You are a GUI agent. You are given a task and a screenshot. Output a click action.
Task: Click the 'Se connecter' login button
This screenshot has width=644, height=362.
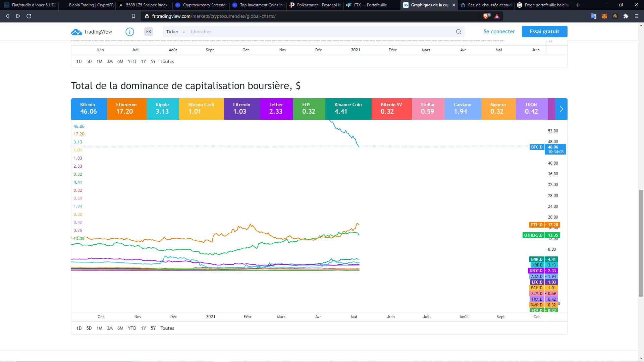pos(499,32)
